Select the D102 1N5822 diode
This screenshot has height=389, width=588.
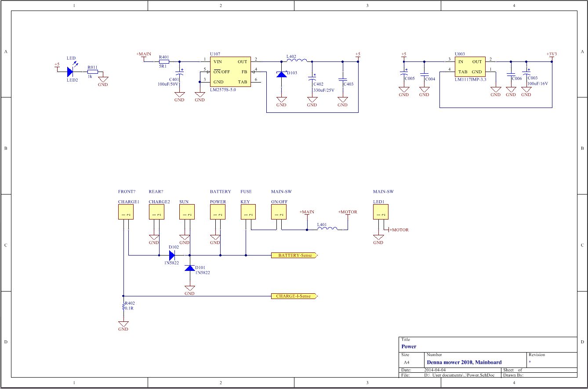[x=172, y=255]
